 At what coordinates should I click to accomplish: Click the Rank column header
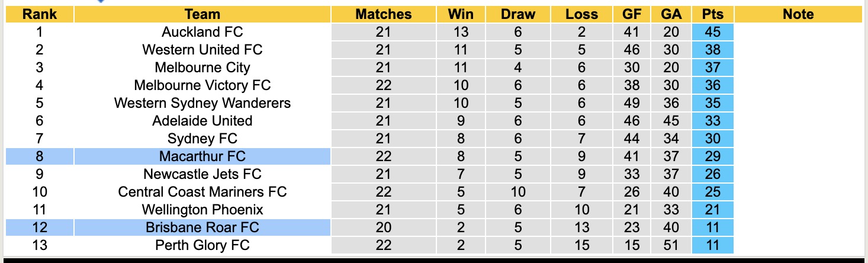[39, 14]
